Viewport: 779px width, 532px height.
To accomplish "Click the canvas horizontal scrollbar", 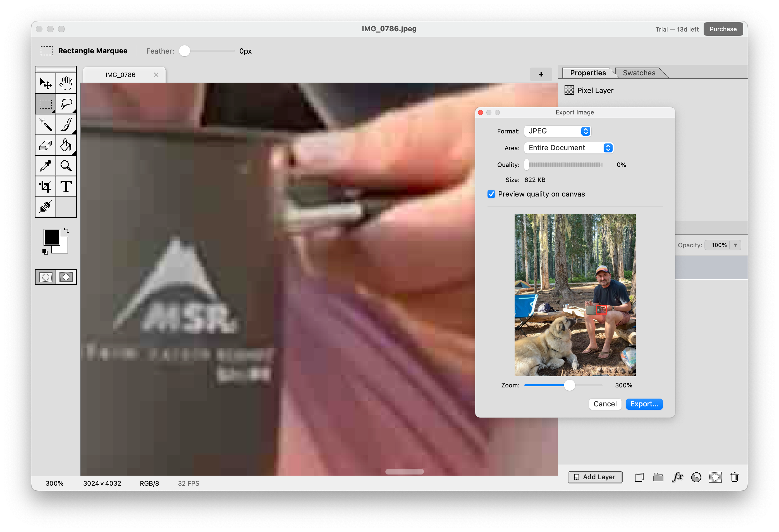I will [x=404, y=472].
